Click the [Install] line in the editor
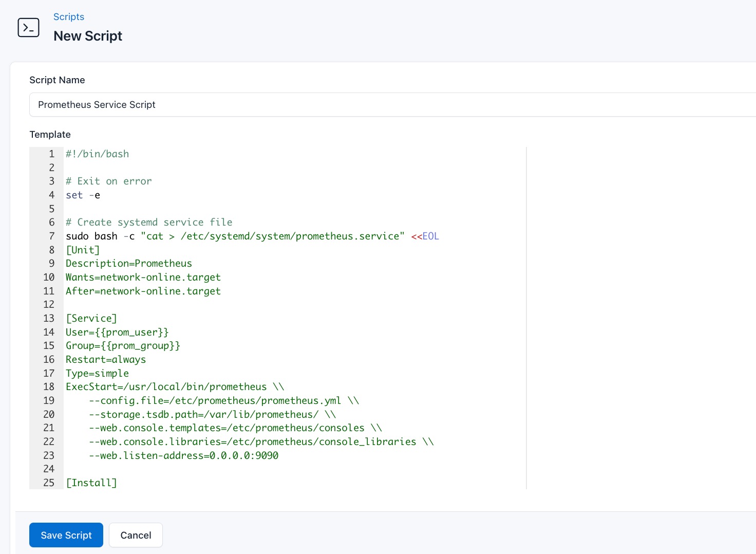Screen dimensions: 756x554 (91, 483)
